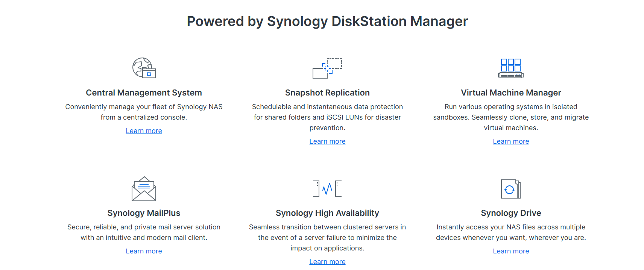The width and height of the screenshot is (644, 270).
Task: Click the text 'Secure, reliable, and private mail server solution'
Action: 144,227
